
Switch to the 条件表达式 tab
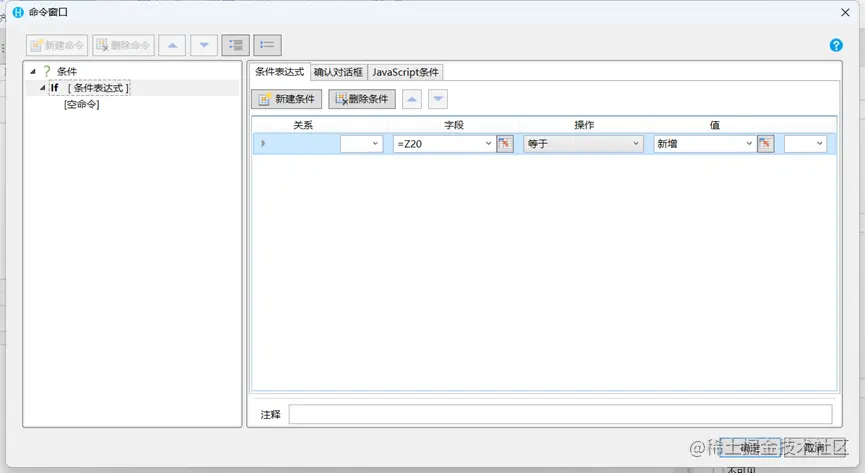280,72
